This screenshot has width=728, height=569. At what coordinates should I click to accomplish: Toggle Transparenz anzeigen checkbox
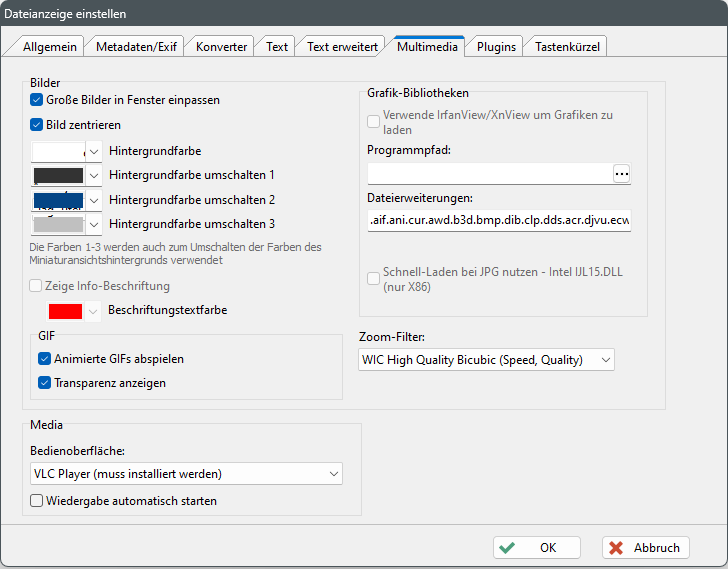[x=44, y=382]
